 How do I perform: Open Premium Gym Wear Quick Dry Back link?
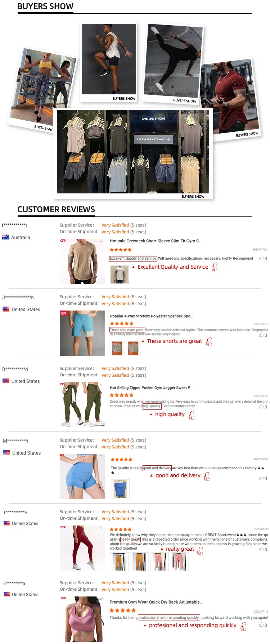point(156,602)
